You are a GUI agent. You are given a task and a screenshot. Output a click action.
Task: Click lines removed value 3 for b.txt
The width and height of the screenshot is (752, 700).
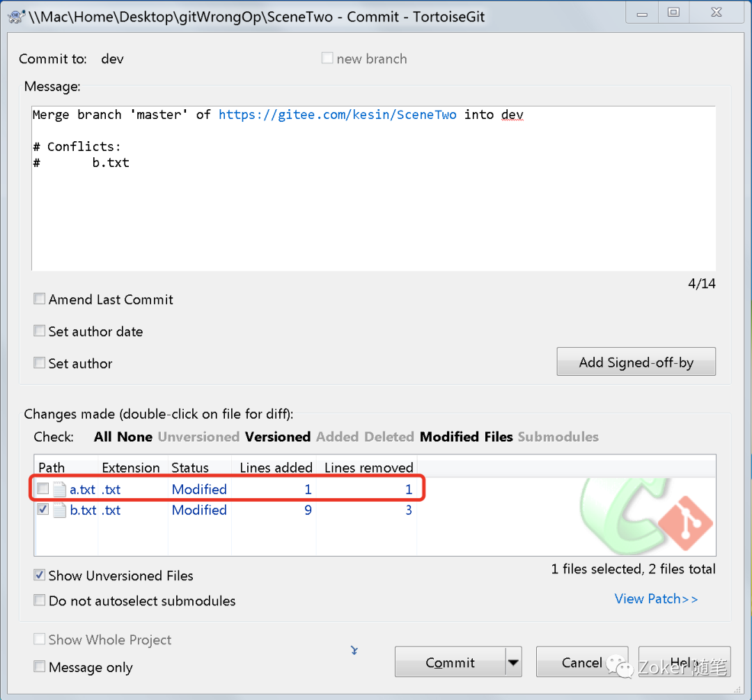409,510
